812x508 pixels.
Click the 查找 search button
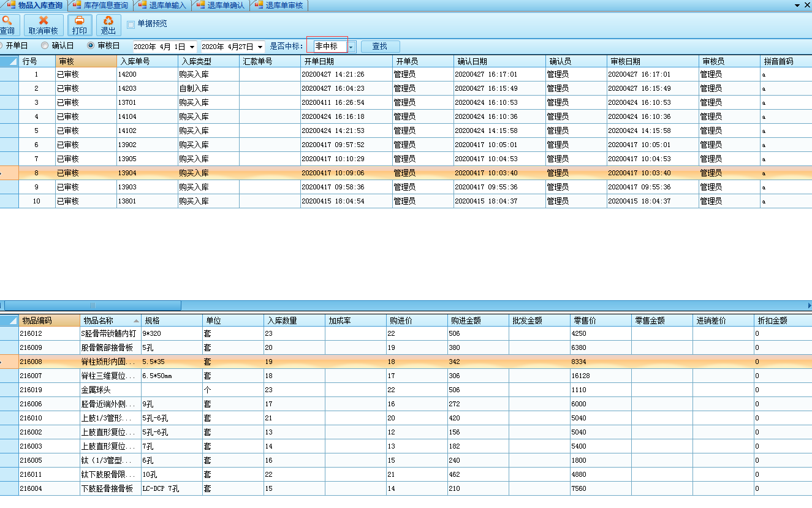[x=380, y=47]
